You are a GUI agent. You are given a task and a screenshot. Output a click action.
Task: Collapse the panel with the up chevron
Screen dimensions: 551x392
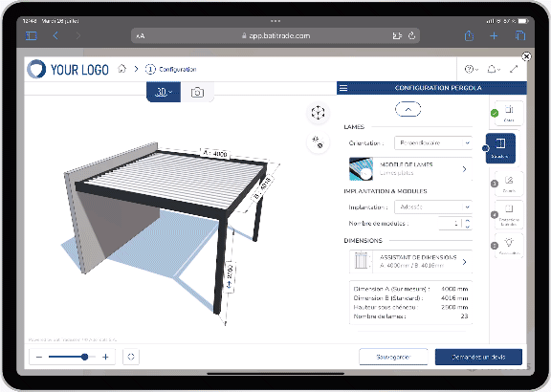pyautogui.click(x=408, y=109)
